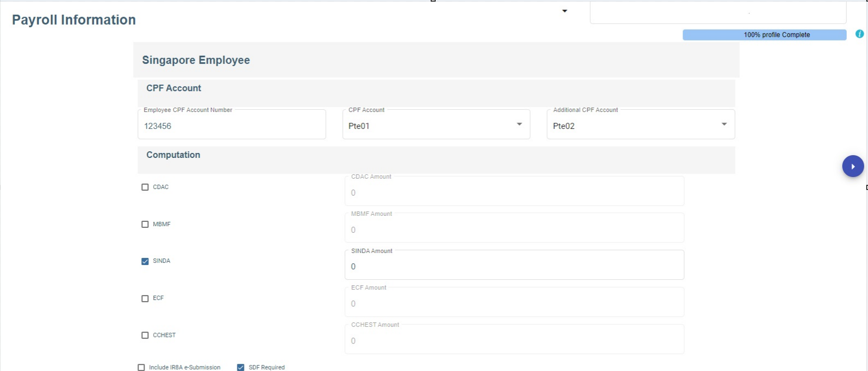
Task: Click the empty box at top right
Action: coord(717,12)
